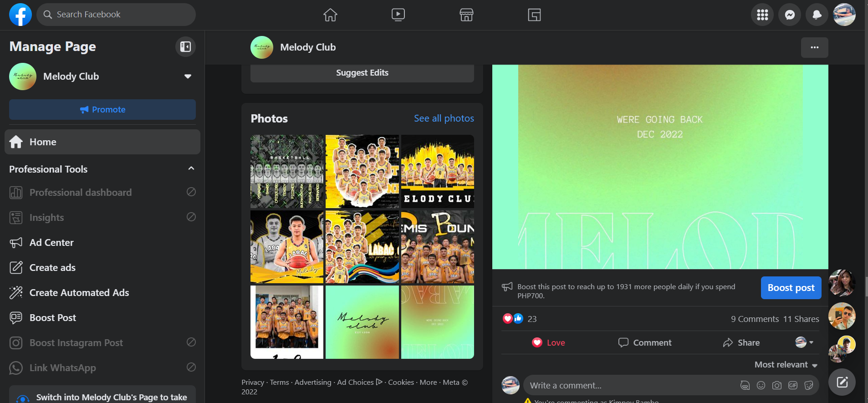Open Messenger chats icon
The height and width of the screenshot is (403, 868).
tap(790, 15)
